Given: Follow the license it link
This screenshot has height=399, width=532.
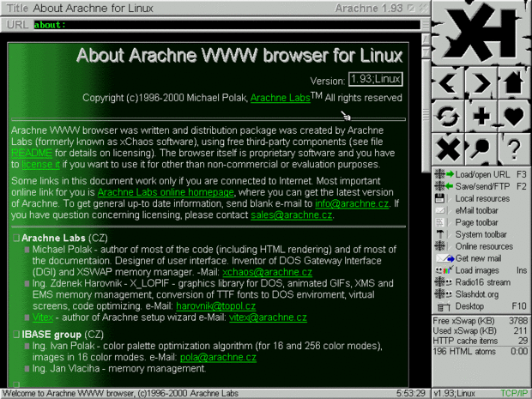Looking at the screenshot, I should pos(40,165).
